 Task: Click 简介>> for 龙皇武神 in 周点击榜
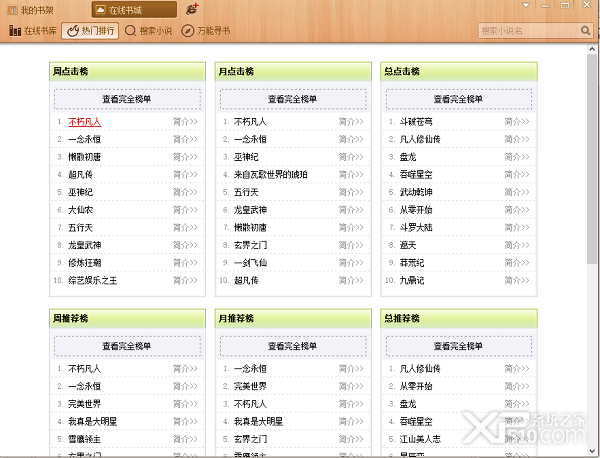click(185, 245)
